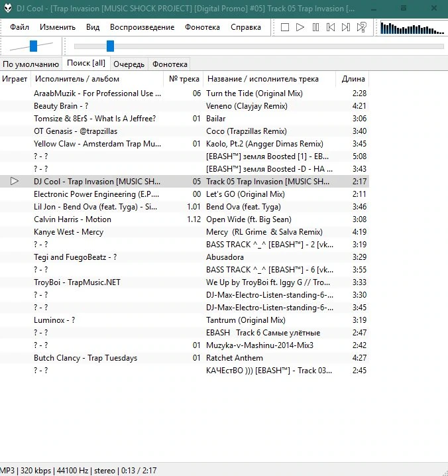Screen dimensions: 448x476
Task: Select земля Boosted [1] track row
Action: (184, 156)
